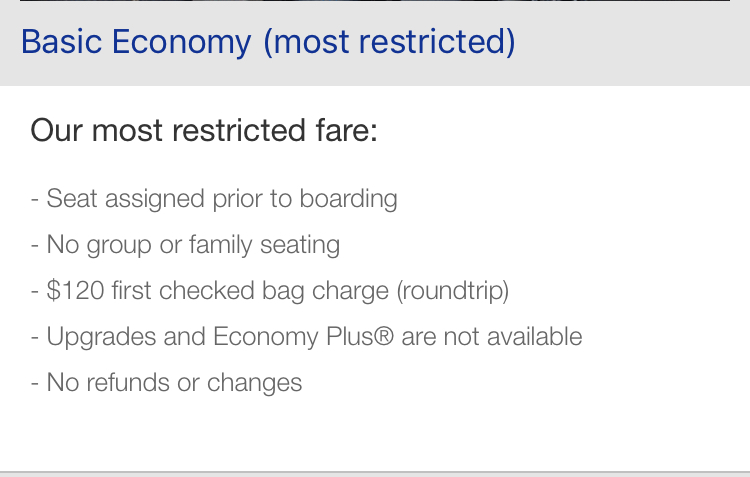
Task: Click the word "Upgrades" in the restrictions list
Action: point(101,336)
